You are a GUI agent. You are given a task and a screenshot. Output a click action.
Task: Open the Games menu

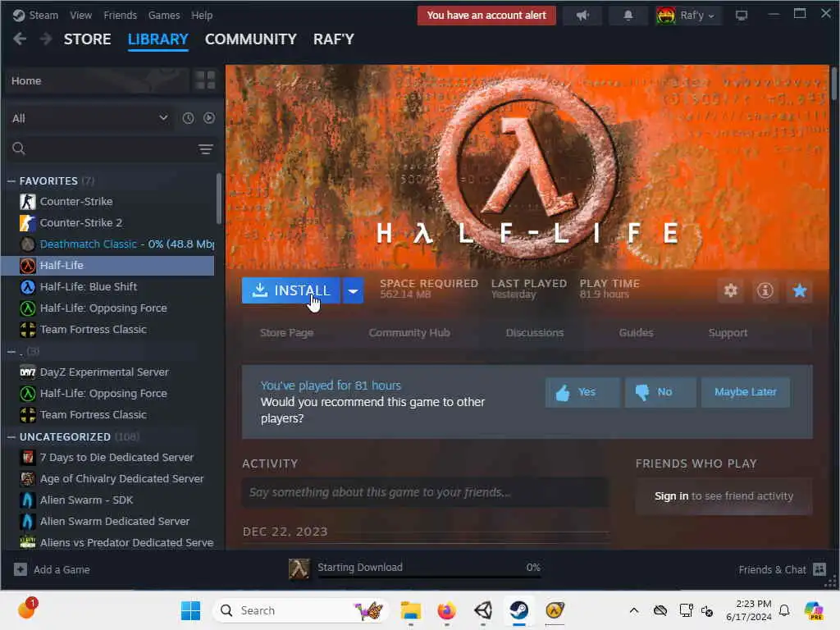click(x=164, y=15)
